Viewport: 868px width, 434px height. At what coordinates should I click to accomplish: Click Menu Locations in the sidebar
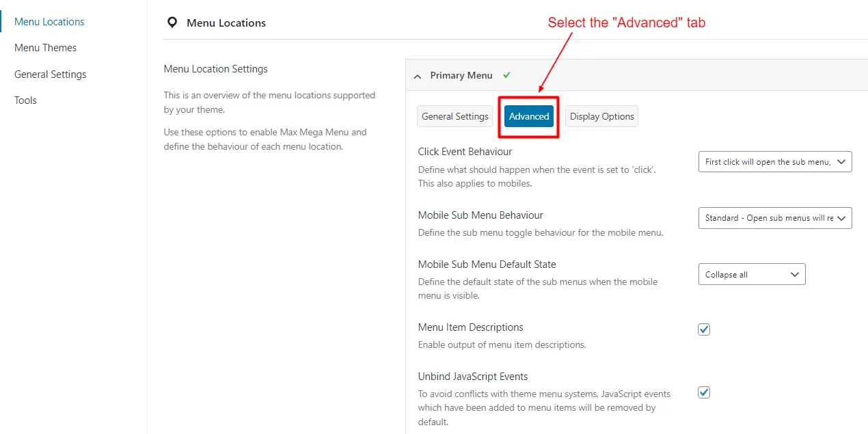(x=49, y=21)
